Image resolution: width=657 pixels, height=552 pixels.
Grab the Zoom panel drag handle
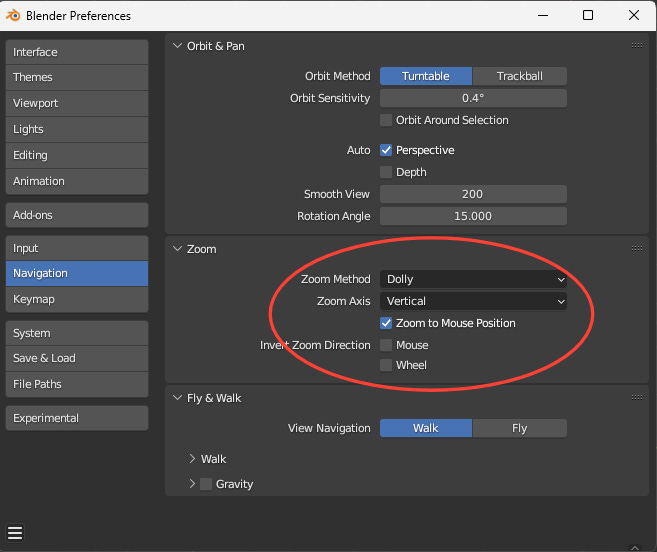click(x=636, y=249)
